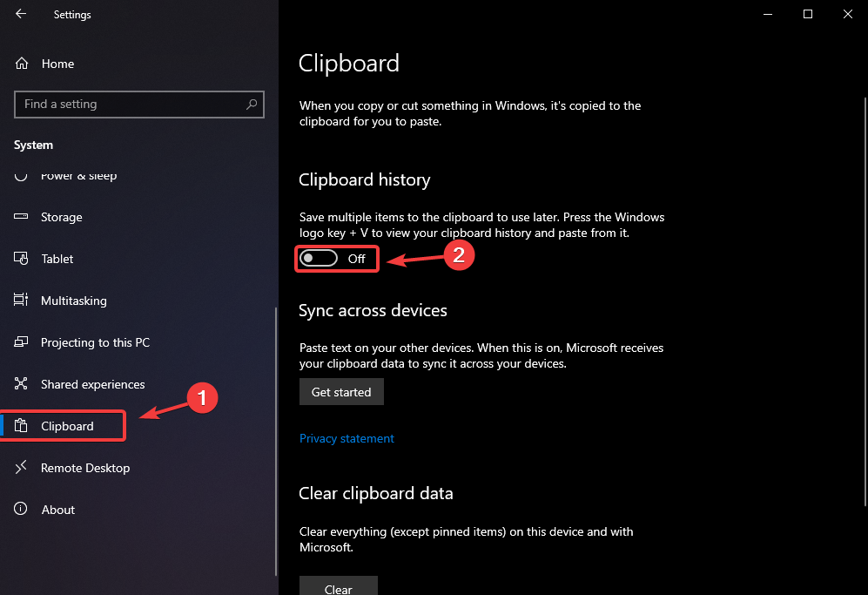868x595 pixels.
Task: Open the Privacy statement link
Action: pos(347,438)
